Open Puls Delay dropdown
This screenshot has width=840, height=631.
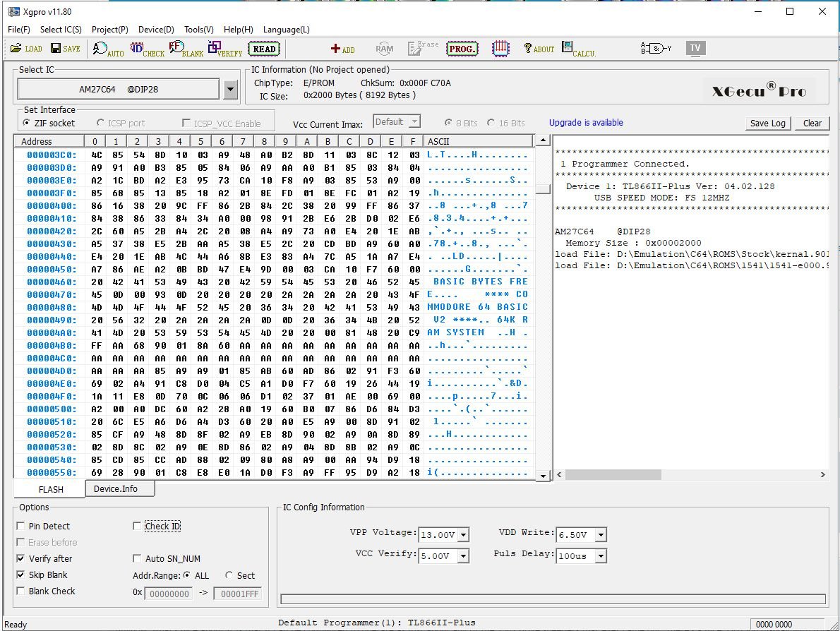coord(601,556)
